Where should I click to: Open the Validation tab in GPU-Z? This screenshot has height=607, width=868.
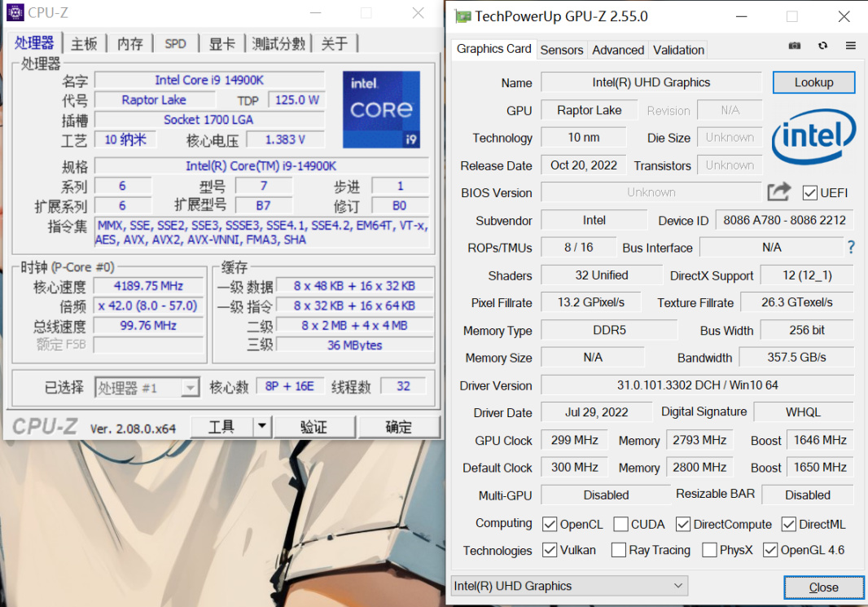tap(678, 50)
